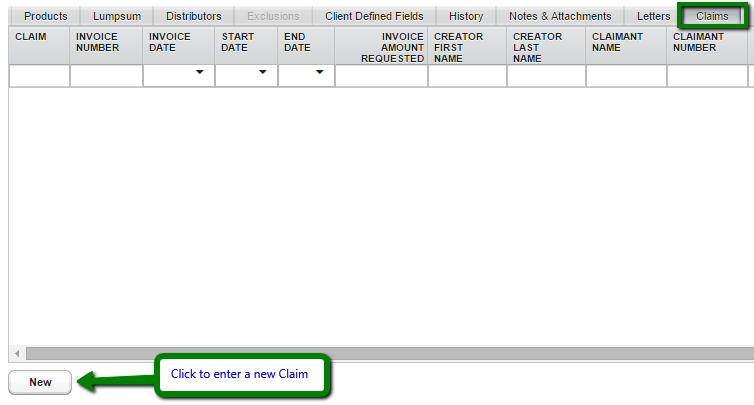
Task: Click the New button to add claim
Action: pyautogui.click(x=40, y=382)
